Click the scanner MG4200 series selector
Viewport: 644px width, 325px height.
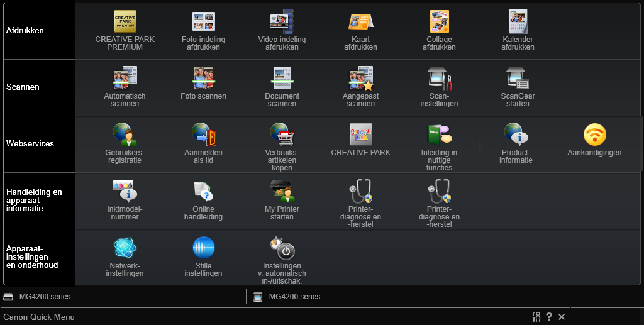coord(287,296)
